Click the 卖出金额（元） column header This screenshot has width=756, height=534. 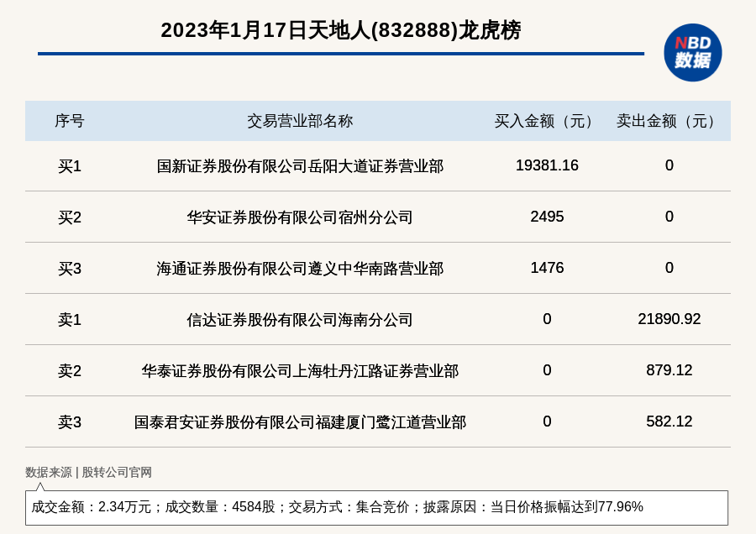tap(669, 121)
